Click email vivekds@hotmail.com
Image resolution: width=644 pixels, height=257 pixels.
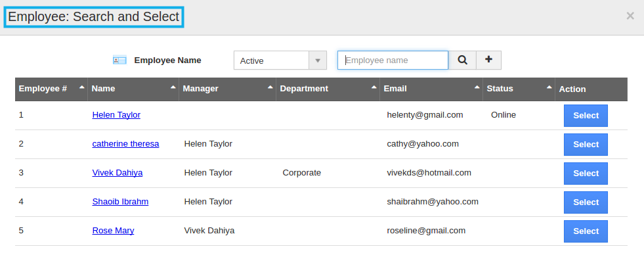coord(429,173)
